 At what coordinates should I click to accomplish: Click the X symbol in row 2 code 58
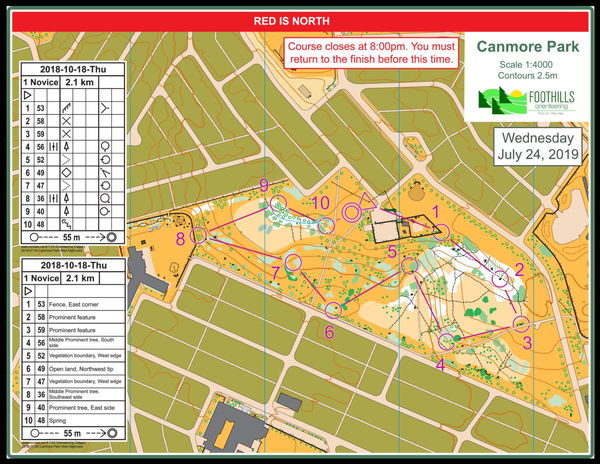pos(66,121)
